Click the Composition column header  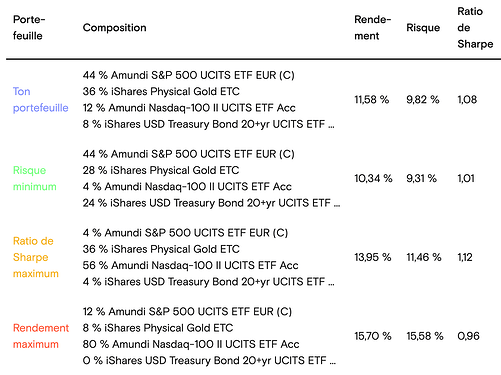pos(114,28)
